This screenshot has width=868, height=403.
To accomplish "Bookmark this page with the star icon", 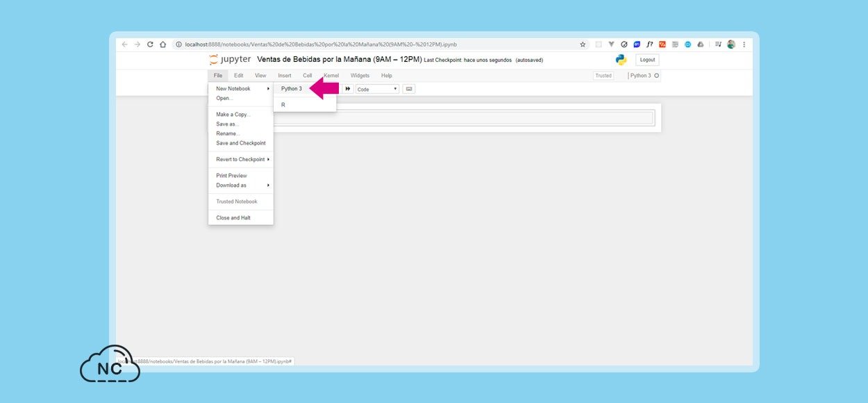I will (583, 44).
